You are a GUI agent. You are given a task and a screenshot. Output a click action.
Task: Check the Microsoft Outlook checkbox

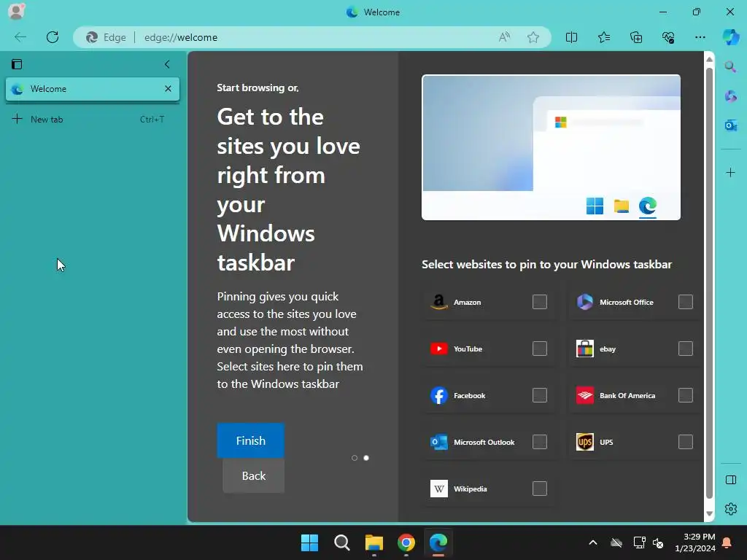coord(539,442)
